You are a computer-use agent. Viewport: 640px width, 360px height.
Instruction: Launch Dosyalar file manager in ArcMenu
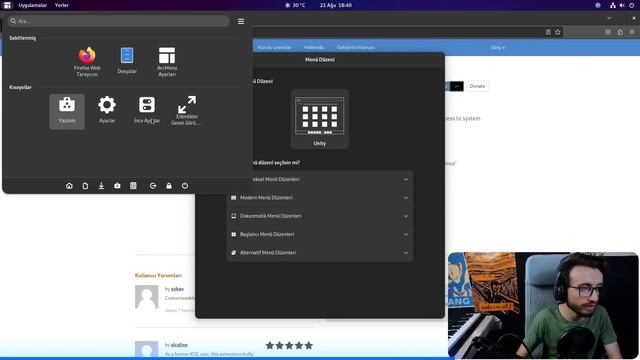point(127,61)
